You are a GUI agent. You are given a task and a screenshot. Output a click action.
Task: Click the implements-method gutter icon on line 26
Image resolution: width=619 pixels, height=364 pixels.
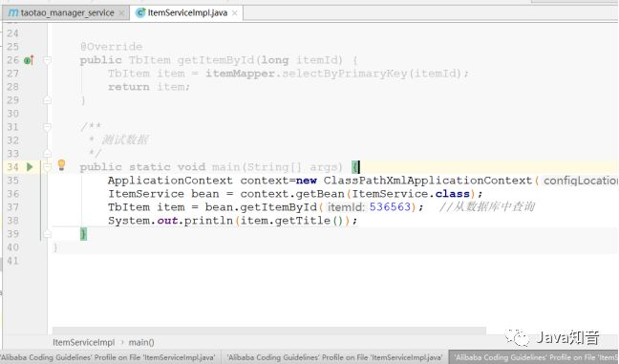pyautogui.click(x=29, y=60)
